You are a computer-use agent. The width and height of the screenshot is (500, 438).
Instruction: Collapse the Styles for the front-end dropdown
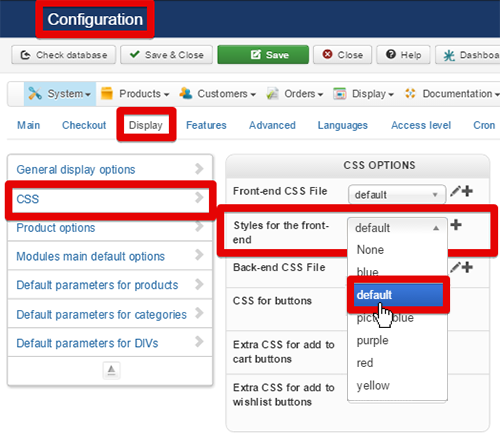(397, 228)
